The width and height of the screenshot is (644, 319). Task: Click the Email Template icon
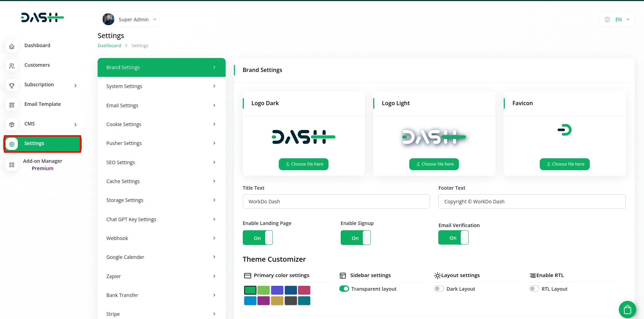pos(12,105)
